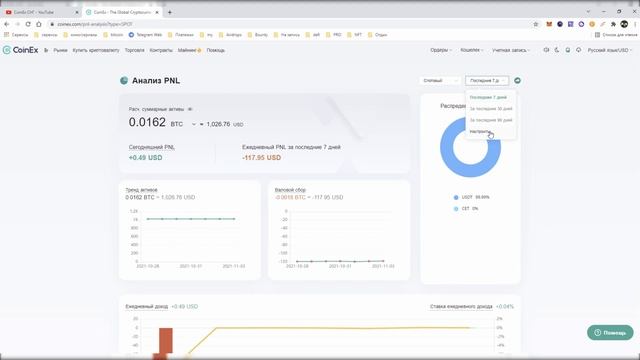Screen dimensions: 640x360
Task: Toggle the eye icon hiding total assets
Action: pos(190,109)
